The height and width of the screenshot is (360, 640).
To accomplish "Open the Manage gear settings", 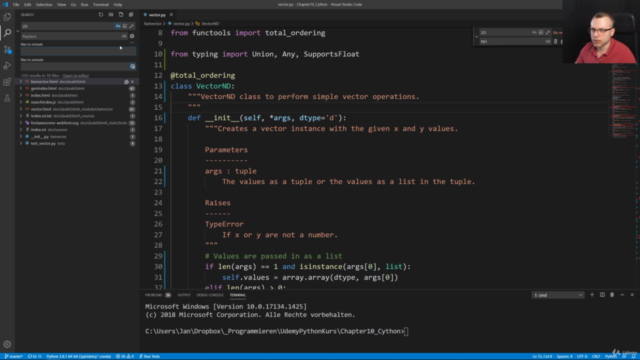I will pyautogui.click(x=7, y=344).
